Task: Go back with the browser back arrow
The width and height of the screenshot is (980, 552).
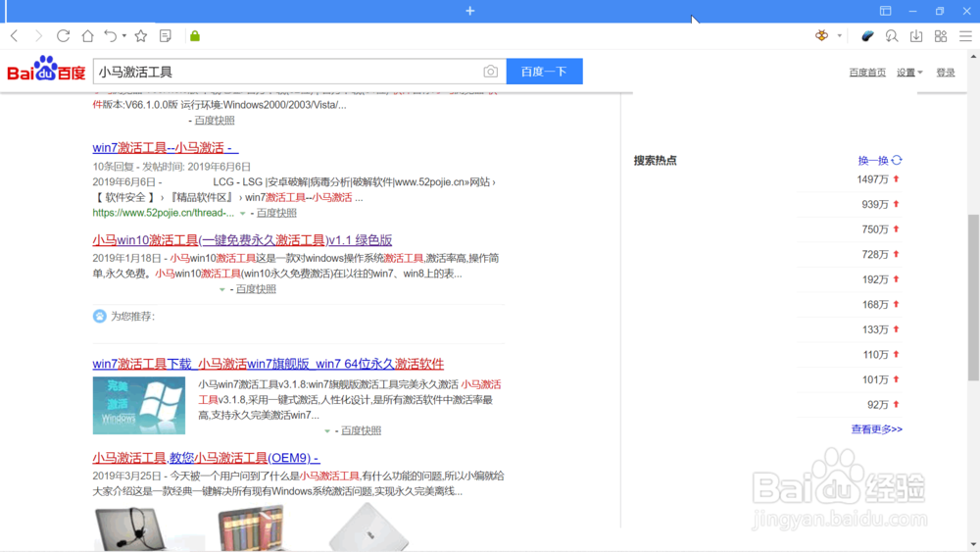Action: pos(14,36)
